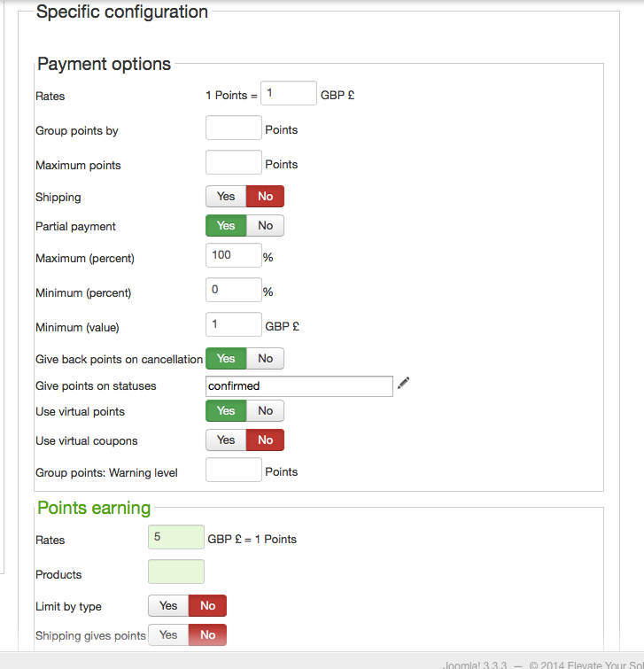The height and width of the screenshot is (669, 644).
Task: Click the Payment options Rates input field
Action: [x=289, y=93]
